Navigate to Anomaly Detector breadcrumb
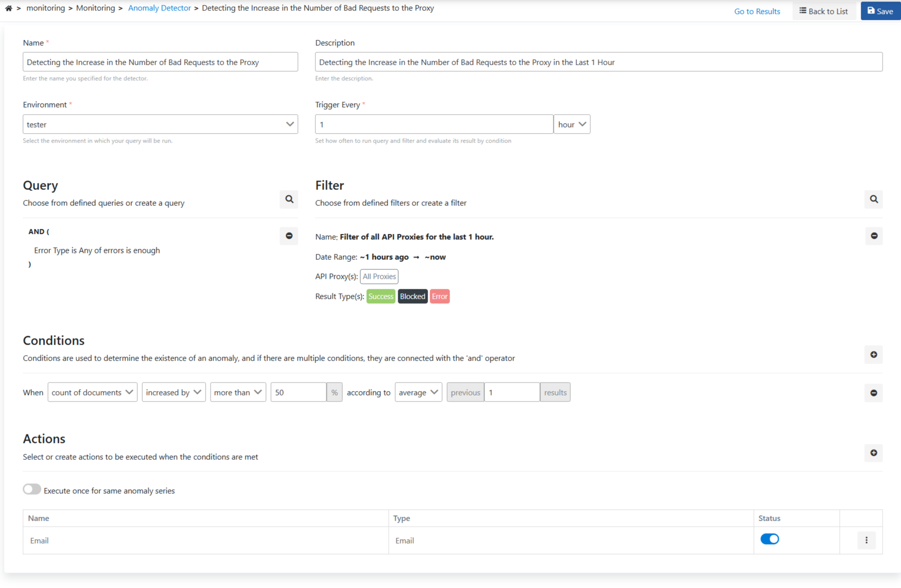This screenshot has height=588, width=901. (x=159, y=8)
